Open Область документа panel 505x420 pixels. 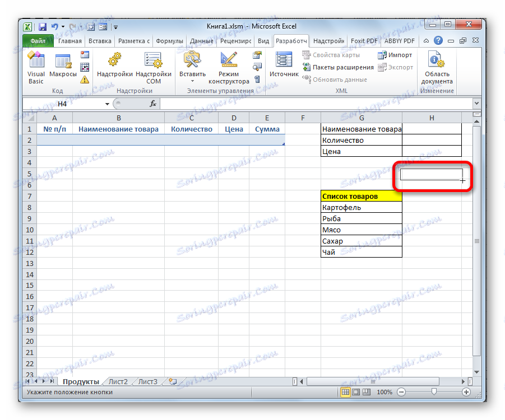437,67
